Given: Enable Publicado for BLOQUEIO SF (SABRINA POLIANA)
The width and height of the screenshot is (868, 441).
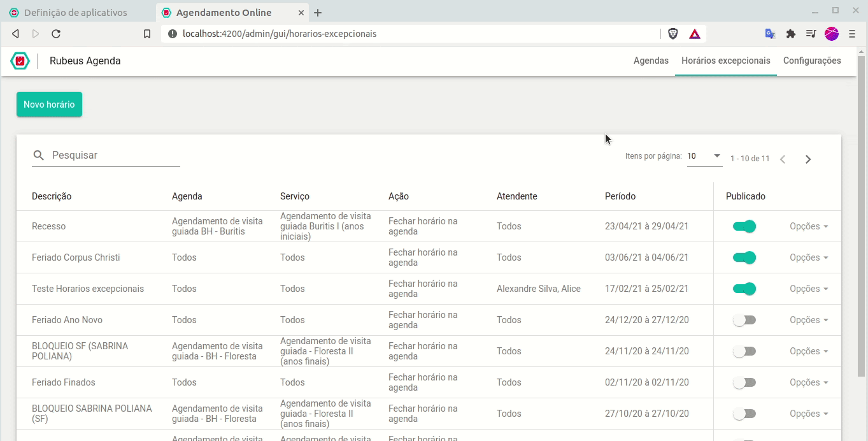Looking at the screenshot, I should (744, 351).
